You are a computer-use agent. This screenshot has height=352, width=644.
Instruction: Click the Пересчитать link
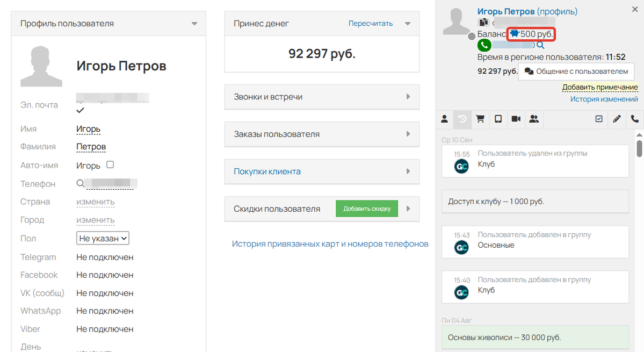370,24
